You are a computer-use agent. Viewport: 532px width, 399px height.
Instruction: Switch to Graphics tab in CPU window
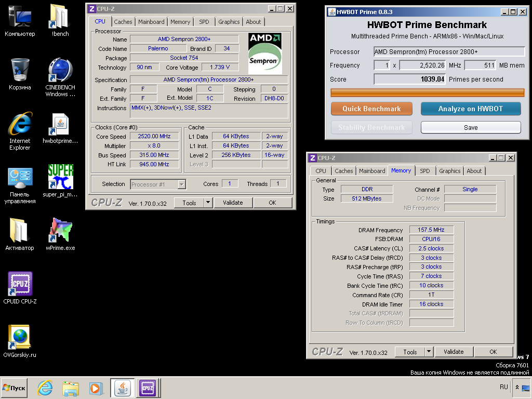click(229, 22)
